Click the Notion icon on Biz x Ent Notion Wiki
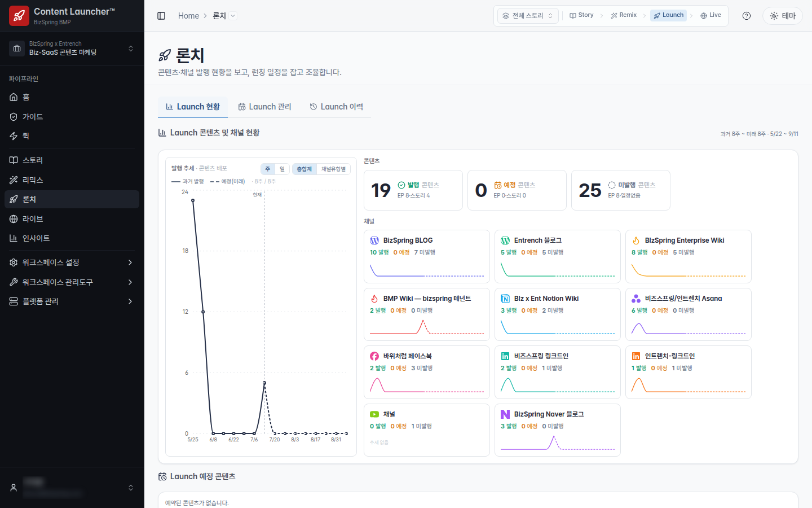Screen dimensions: 812x508 pyautogui.click(x=505, y=299)
